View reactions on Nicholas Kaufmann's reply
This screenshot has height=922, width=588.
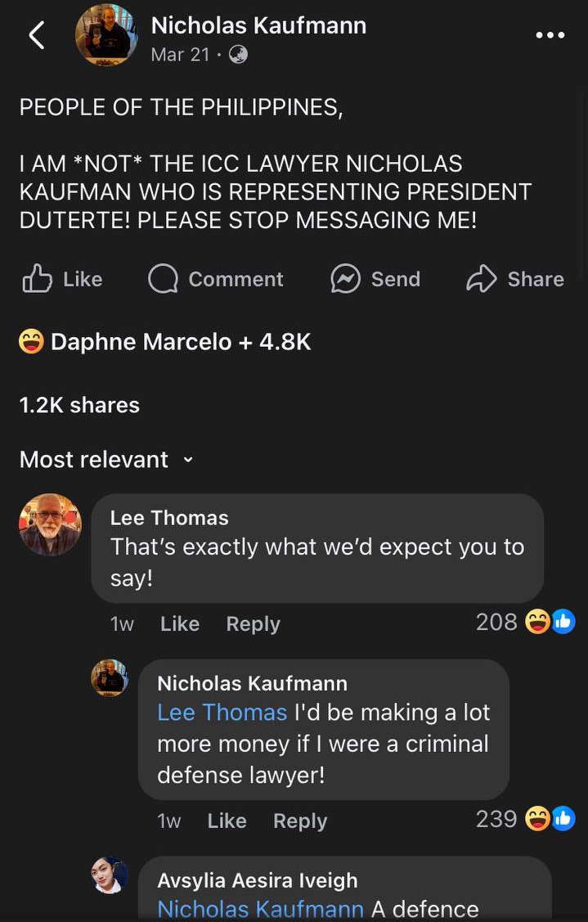550,819
